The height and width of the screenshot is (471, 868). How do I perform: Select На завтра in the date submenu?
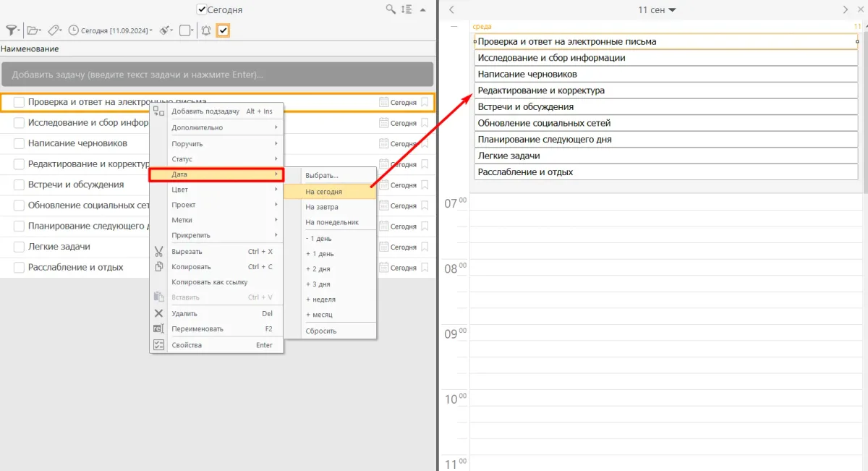pyautogui.click(x=322, y=207)
